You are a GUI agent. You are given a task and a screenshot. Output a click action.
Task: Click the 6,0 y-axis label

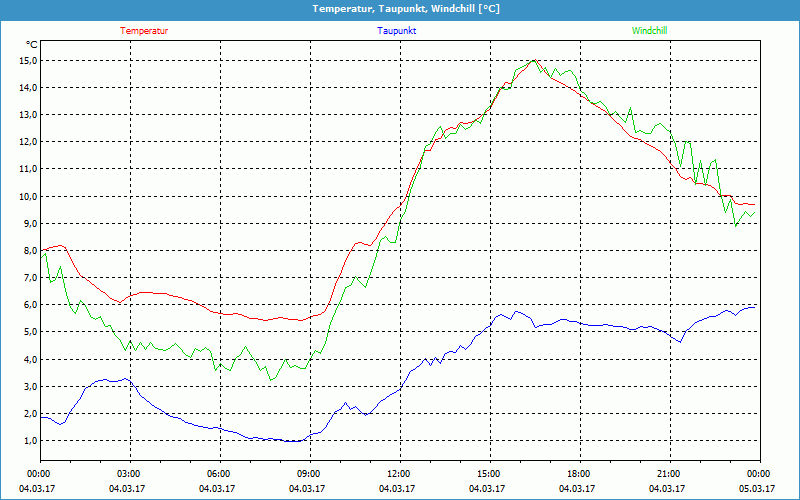pos(30,305)
